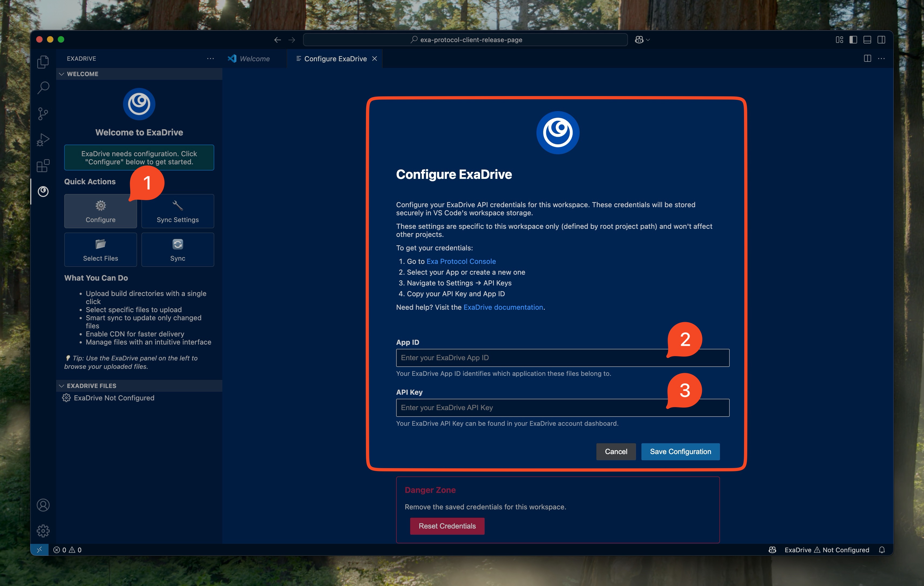The image size is (924, 586).
Task: Focus the App ID input field
Action: coord(563,358)
